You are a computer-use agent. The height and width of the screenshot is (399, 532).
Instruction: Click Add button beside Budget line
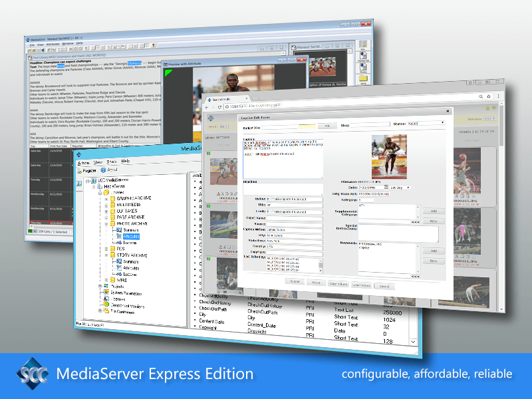pyautogui.click(x=327, y=126)
